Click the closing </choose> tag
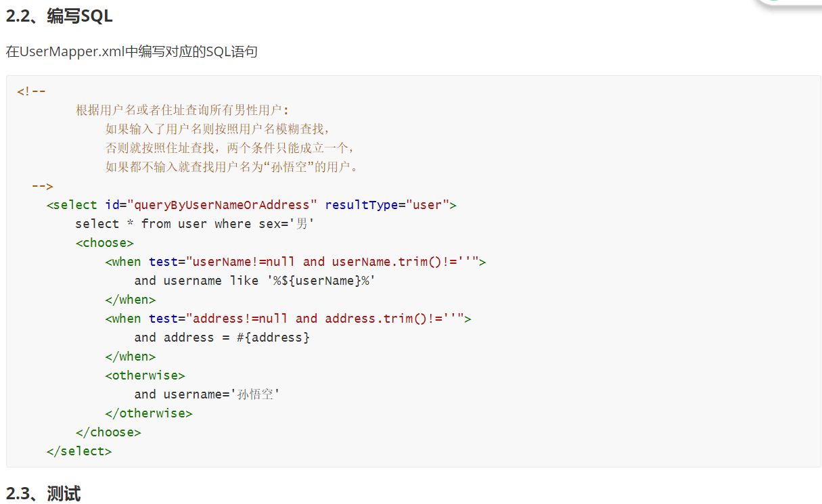 click(x=108, y=432)
